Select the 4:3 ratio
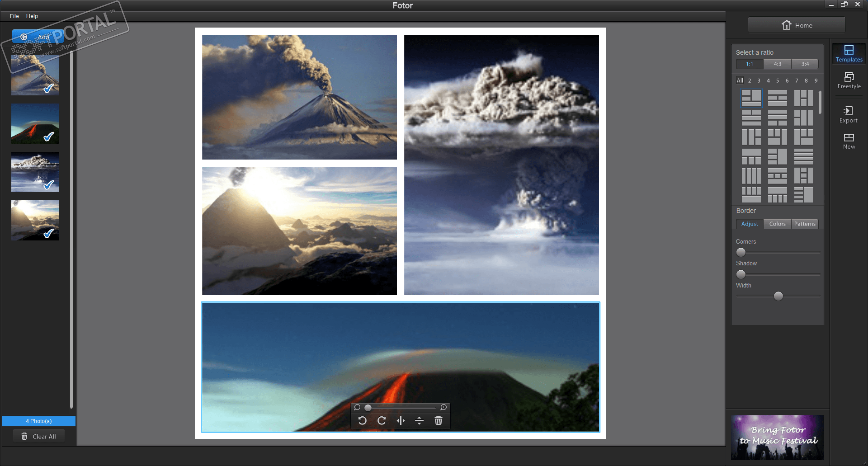 [x=778, y=64]
